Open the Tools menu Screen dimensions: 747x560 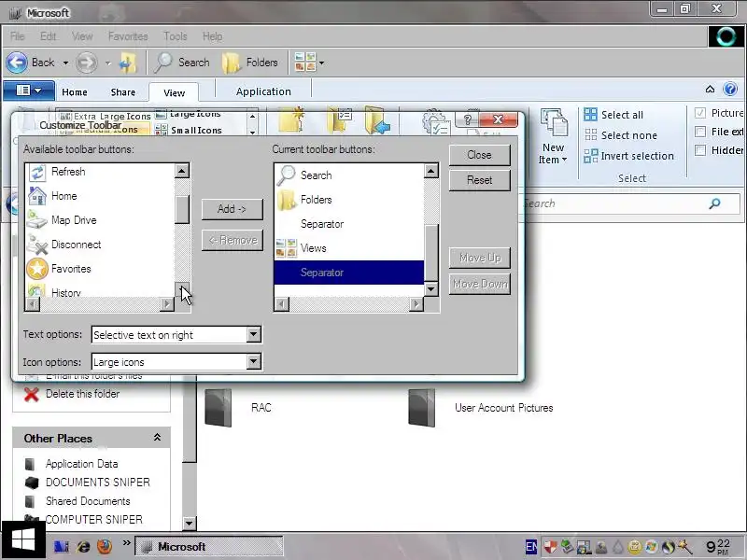point(175,36)
